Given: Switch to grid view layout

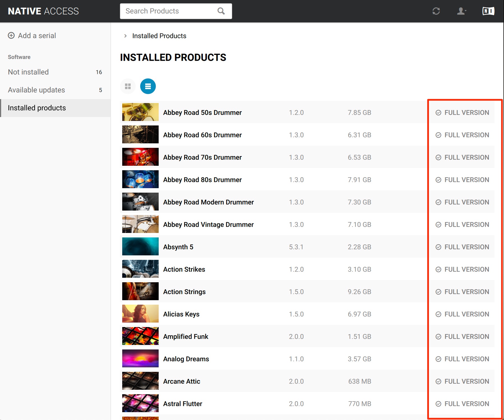Looking at the screenshot, I should (x=128, y=86).
